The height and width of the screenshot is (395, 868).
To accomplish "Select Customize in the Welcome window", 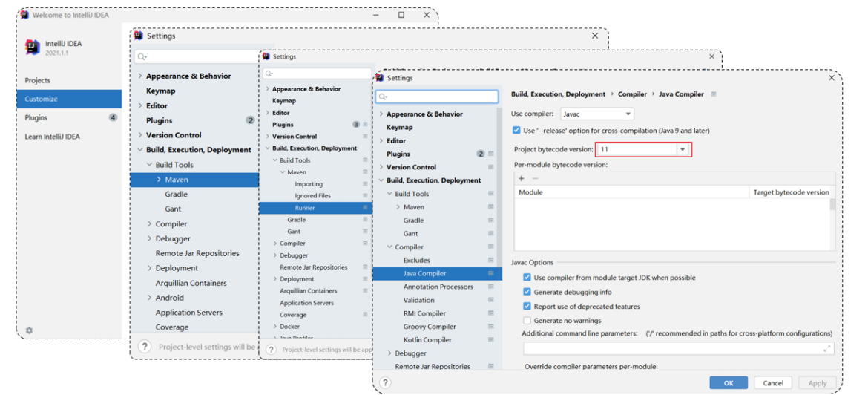I will pos(69,99).
